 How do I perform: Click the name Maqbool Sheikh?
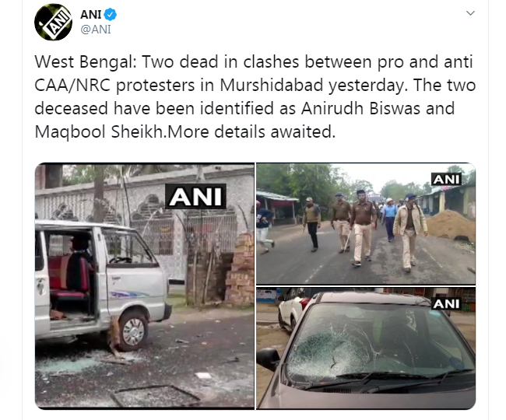[x=100, y=132]
